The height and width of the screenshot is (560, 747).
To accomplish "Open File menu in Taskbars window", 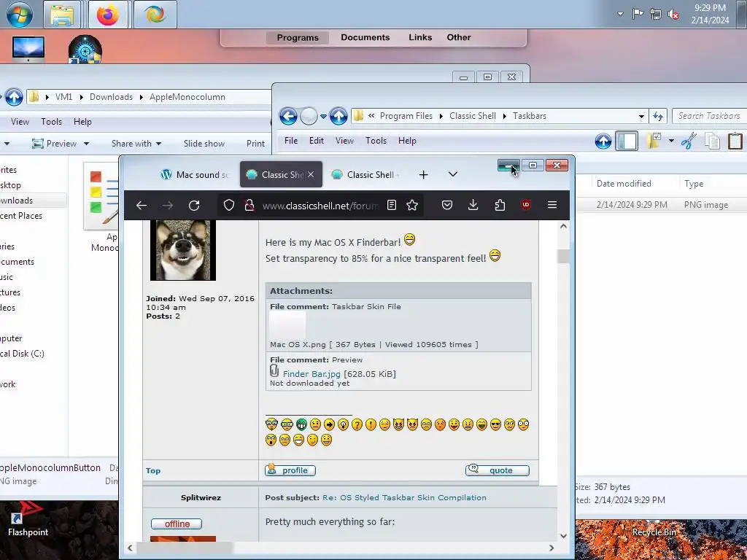I will tap(291, 141).
